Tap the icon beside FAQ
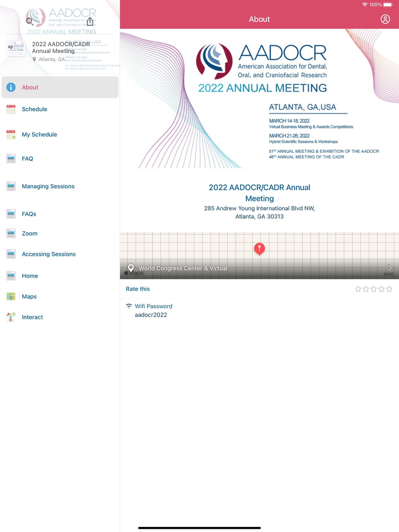Image resolution: width=399 pixels, height=532 pixels. (x=11, y=159)
